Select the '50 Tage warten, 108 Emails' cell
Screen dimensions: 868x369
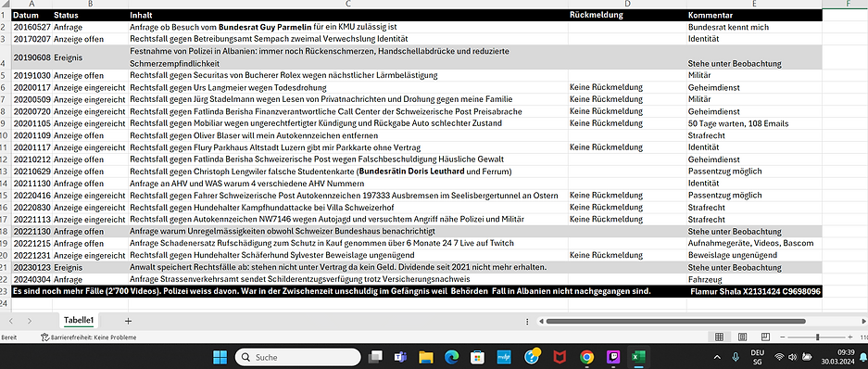click(x=754, y=123)
